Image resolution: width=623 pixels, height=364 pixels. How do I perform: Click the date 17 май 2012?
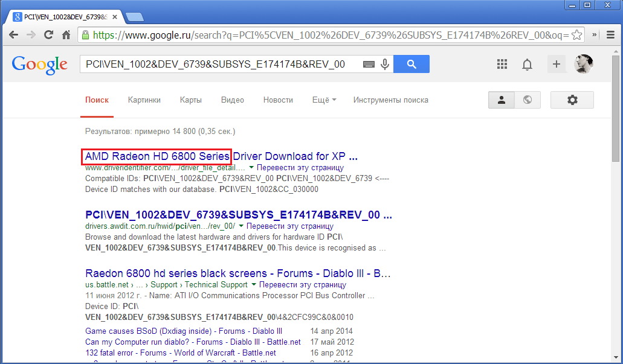[332, 342]
